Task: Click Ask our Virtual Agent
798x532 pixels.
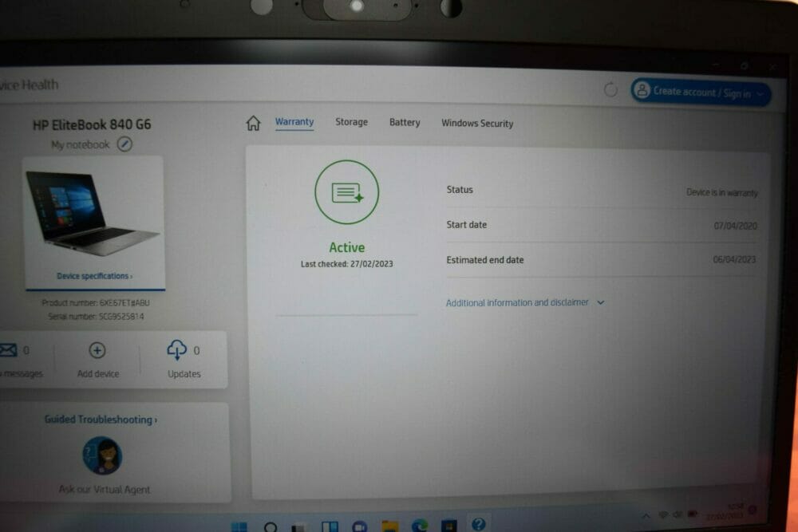Action: [105, 489]
